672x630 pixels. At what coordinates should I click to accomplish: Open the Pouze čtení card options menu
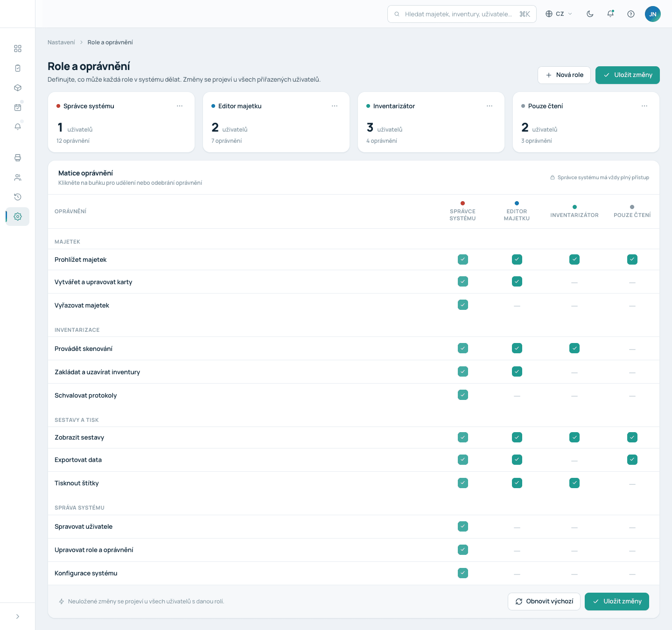coord(644,106)
